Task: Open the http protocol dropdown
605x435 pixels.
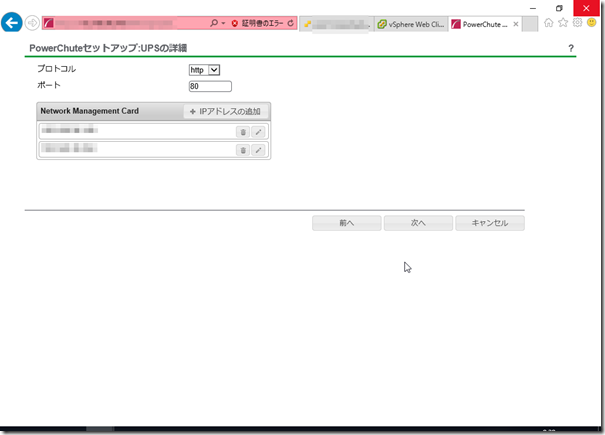Action: (x=204, y=70)
